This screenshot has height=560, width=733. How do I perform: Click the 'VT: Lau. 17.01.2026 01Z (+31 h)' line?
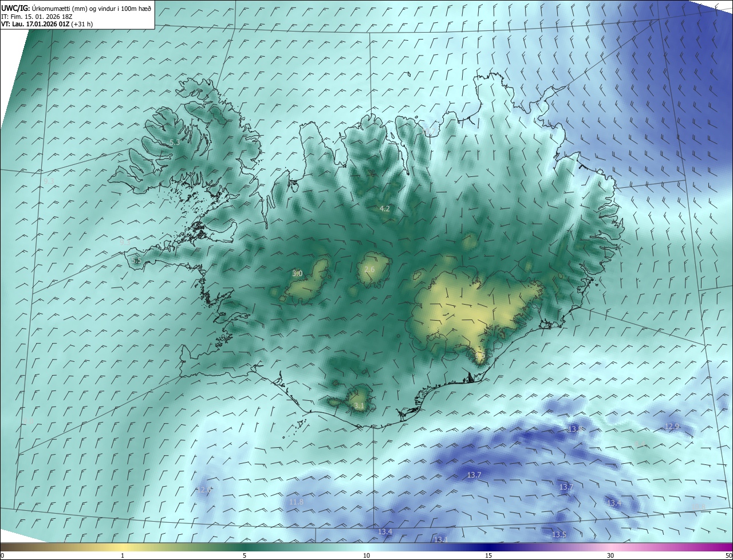[x=47, y=24]
